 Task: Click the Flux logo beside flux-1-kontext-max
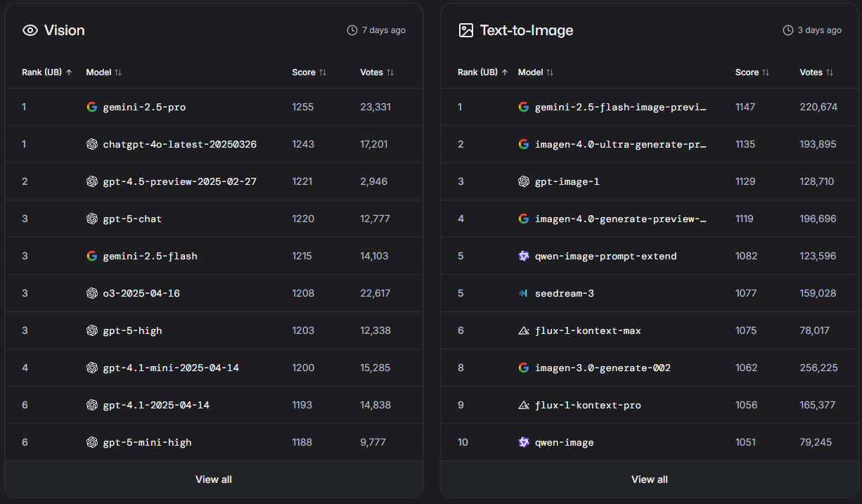(x=523, y=330)
